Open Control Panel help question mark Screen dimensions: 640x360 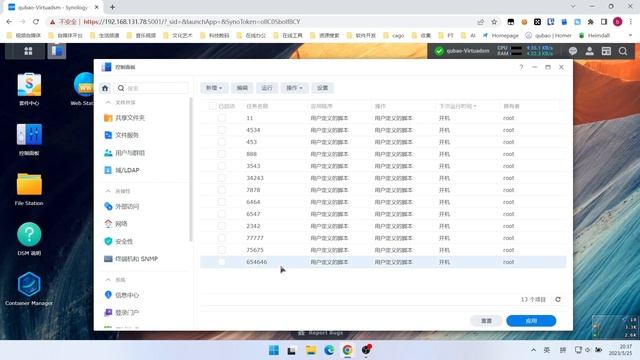tap(521, 67)
